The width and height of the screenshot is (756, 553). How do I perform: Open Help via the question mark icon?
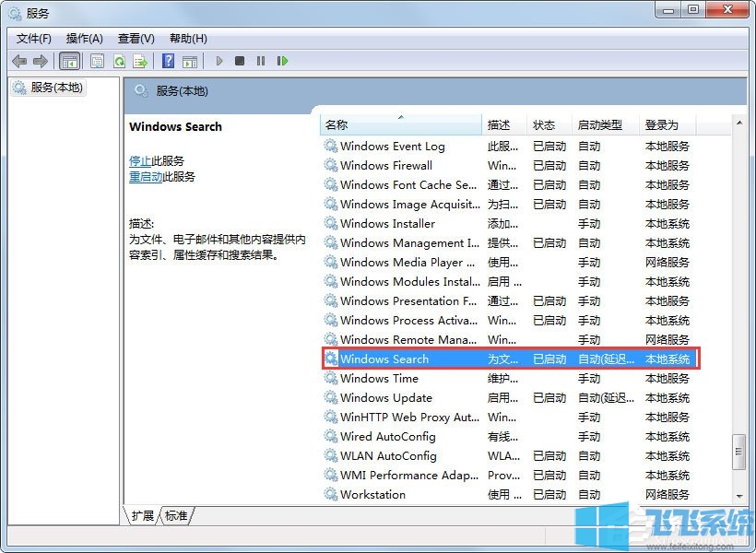point(169,60)
